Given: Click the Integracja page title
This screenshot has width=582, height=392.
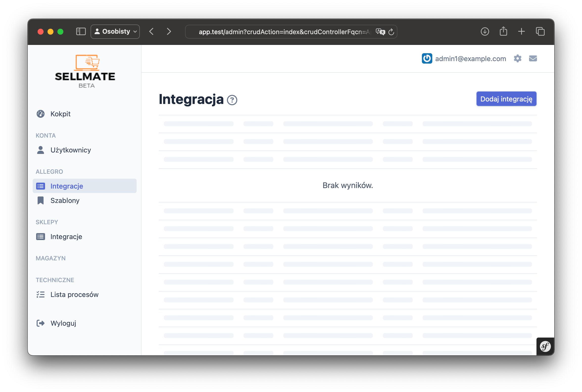Looking at the screenshot, I should 191,99.
